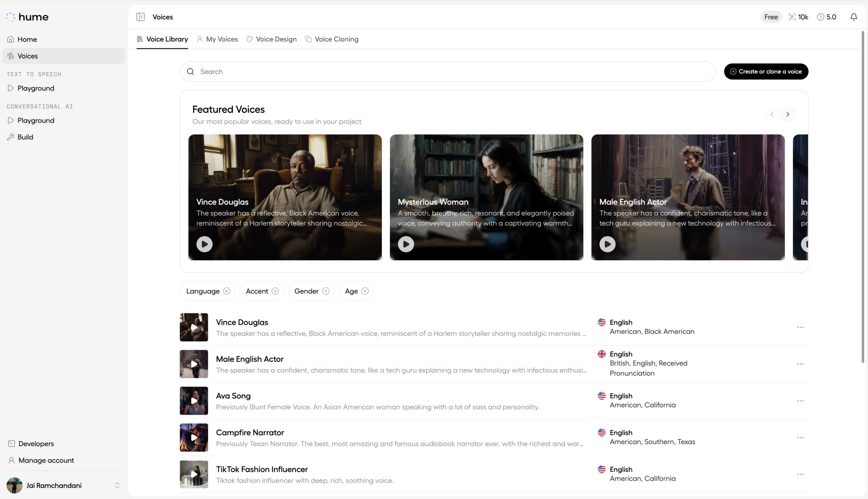Viewport: 868px width, 499px height.
Task: Click the 10k characters counter
Action: tap(798, 17)
